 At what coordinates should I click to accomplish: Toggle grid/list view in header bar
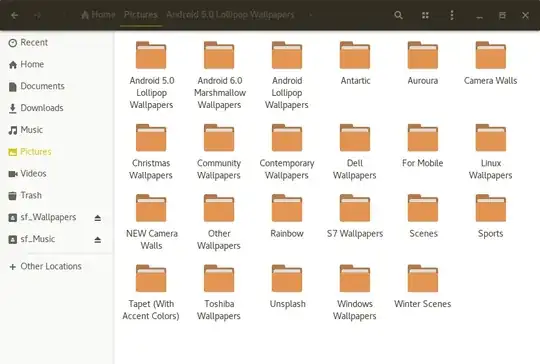(425, 15)
